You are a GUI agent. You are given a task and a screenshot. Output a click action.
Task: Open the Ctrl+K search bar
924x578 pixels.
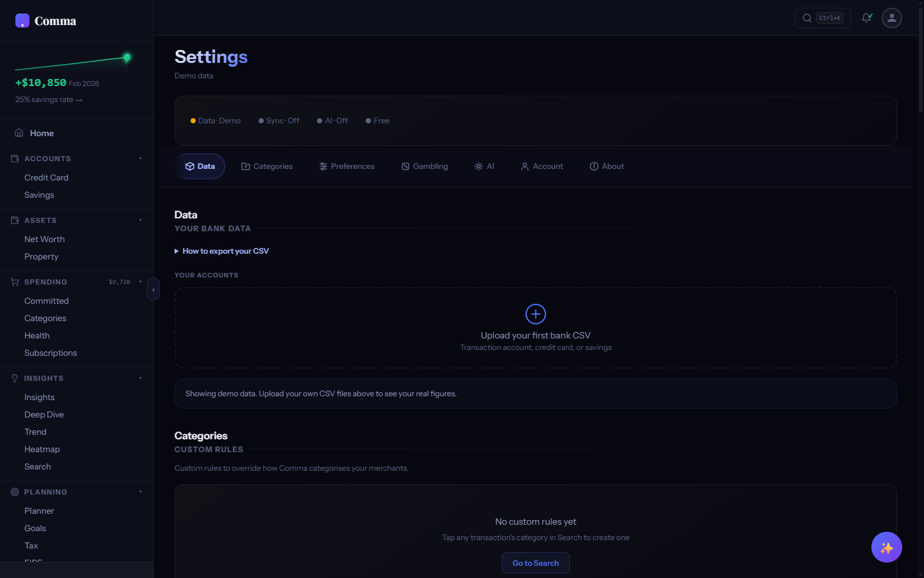823,18
